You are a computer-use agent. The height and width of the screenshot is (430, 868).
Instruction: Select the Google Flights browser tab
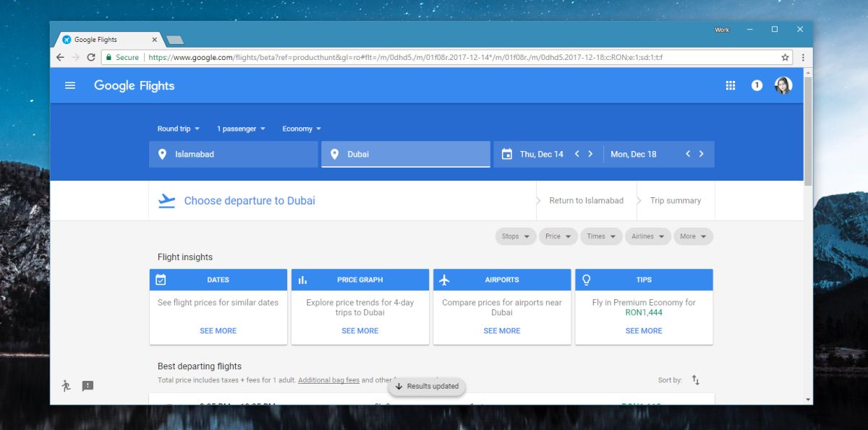pos(109,40)
